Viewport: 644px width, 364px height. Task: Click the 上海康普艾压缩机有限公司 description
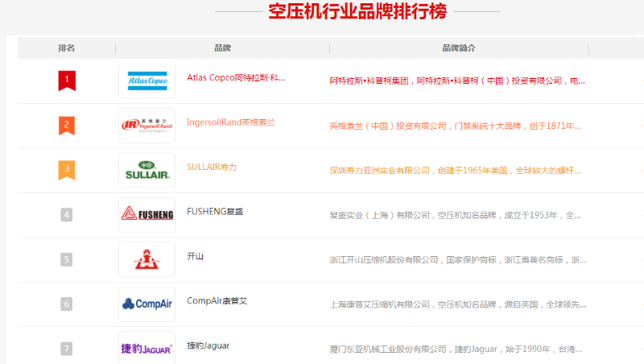click(x=457, y=304)
